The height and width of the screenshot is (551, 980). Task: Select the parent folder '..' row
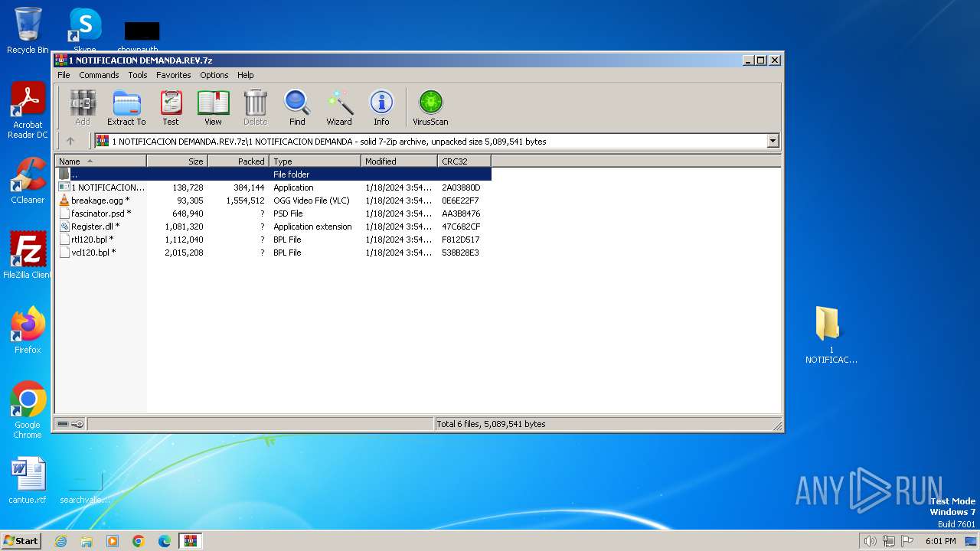point(273,174)
